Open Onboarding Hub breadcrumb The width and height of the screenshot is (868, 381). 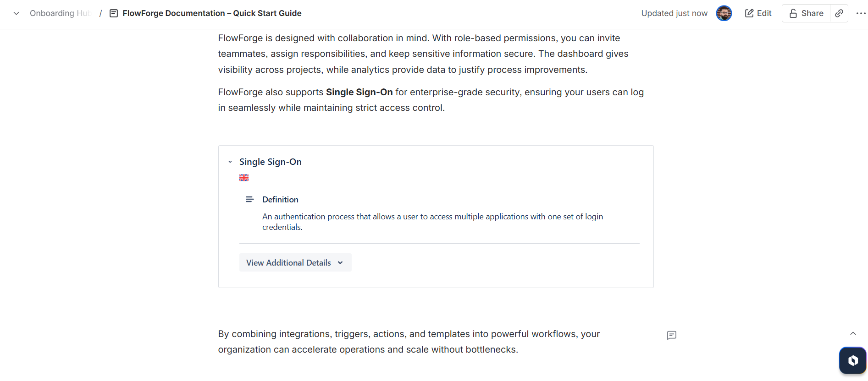tap(60, 13)
